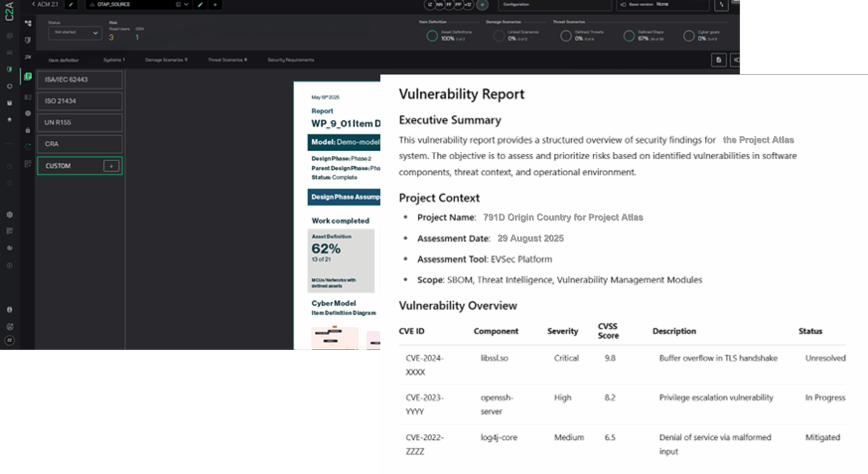
Task: Click the plus icon after OTAP_SOURCE
Action: tap(215, 4)
